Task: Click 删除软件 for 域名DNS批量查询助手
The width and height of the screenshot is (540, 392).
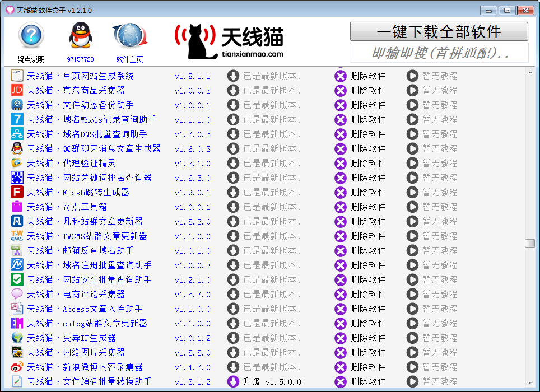Action: click(x=368, y=134)
